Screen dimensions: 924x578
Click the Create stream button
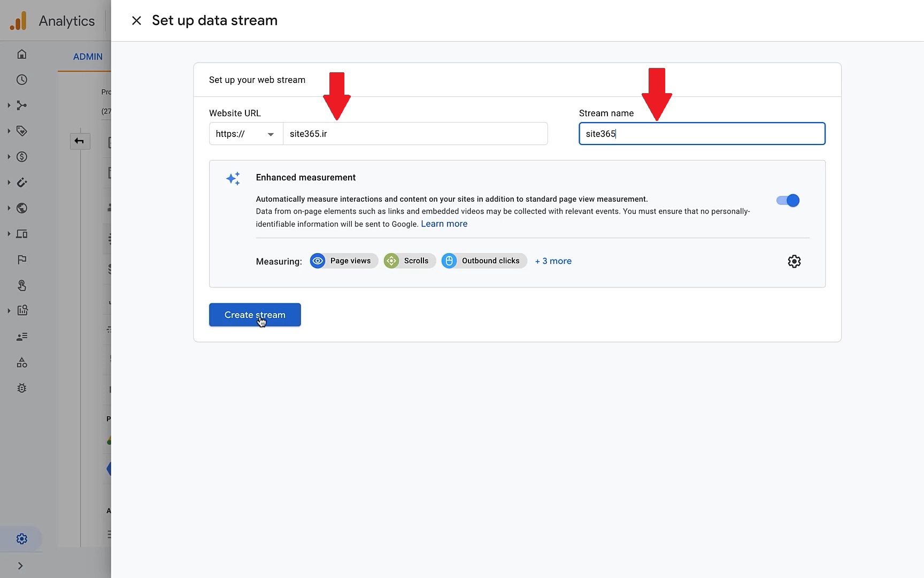coord(255,315)
